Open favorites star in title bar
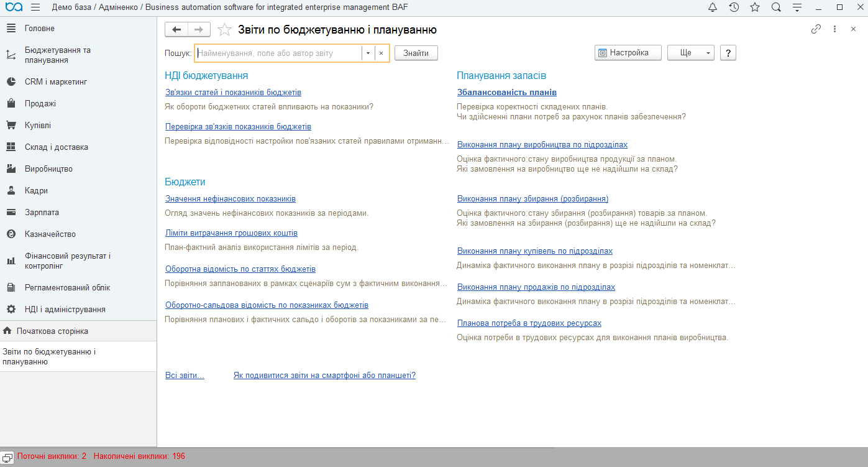868x467 pixels. pos(755,7)
